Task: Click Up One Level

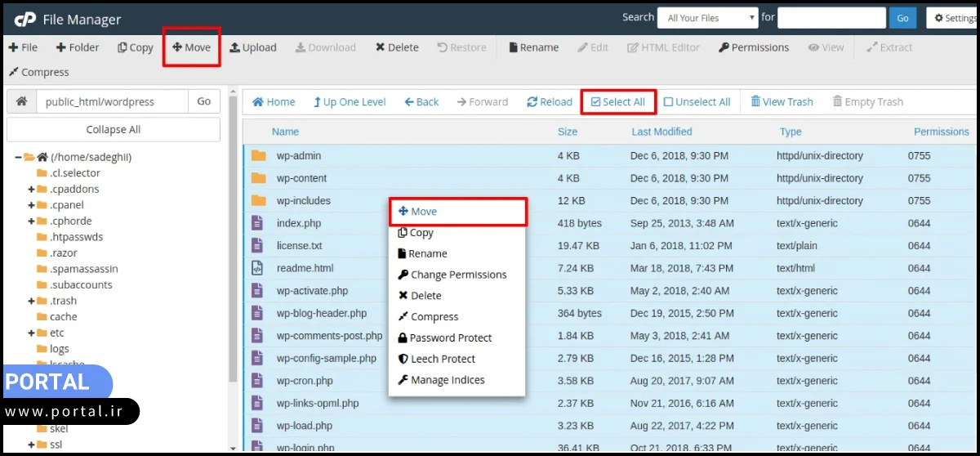Action: click(x=350, y=102)
